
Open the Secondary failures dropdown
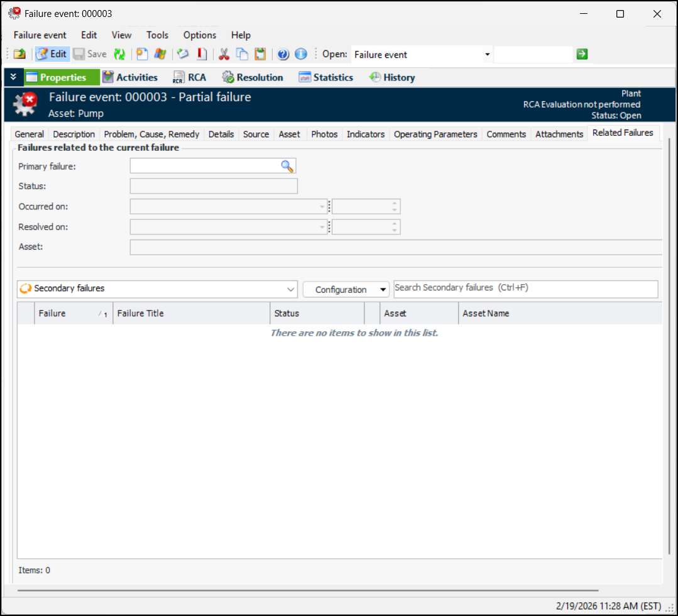pos(291,289)
